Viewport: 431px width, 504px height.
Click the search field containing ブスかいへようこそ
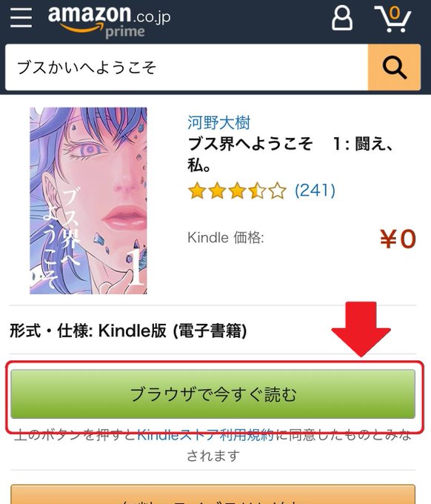click(x=187, y=67)
